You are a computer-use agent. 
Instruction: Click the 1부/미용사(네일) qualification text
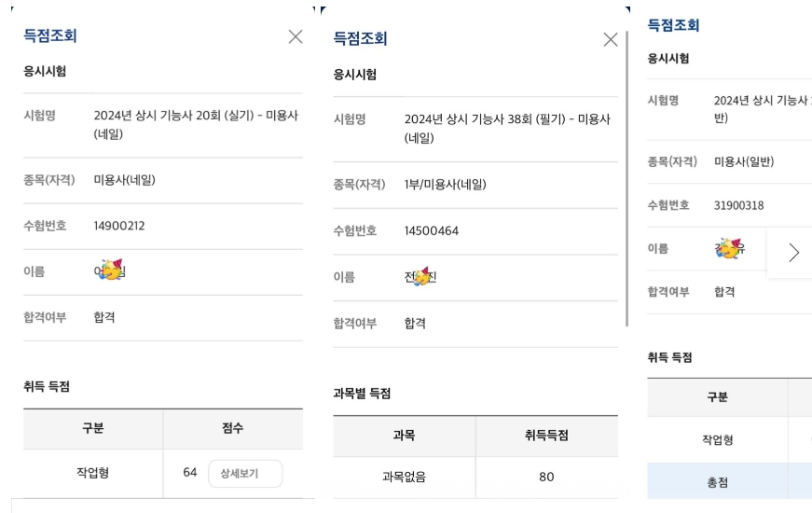pos(446,185)
